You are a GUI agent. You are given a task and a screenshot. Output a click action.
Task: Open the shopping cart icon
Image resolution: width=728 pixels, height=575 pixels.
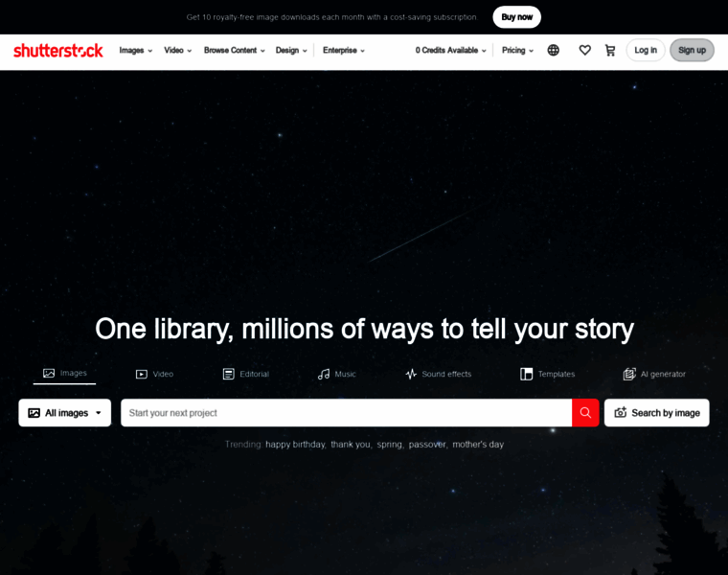[x=610, y=50]
